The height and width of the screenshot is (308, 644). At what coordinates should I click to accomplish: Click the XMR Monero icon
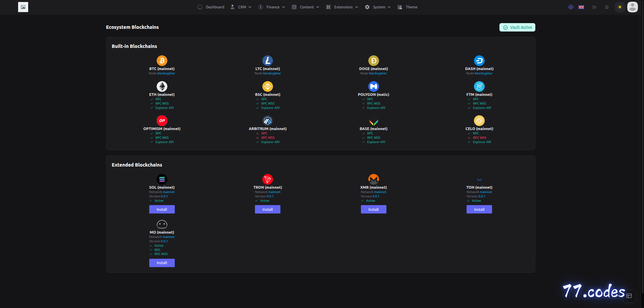pyautogui.click(x=374, y=179)
